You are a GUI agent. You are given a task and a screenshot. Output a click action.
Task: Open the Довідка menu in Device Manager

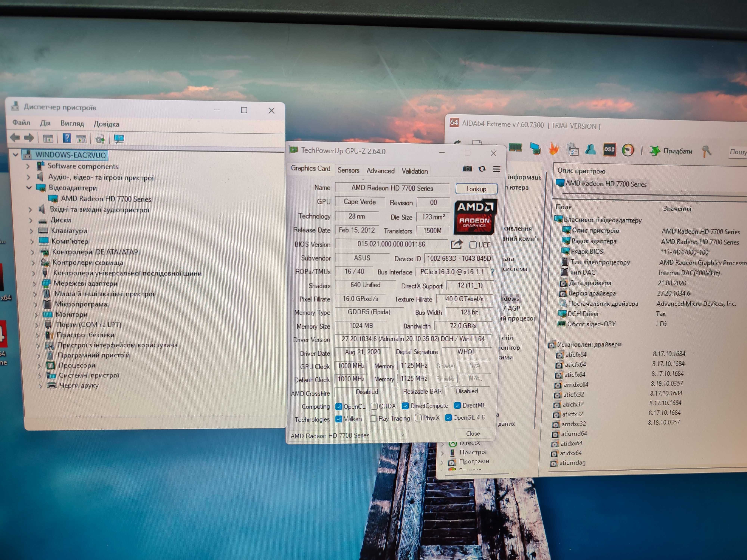pos(106,124)
